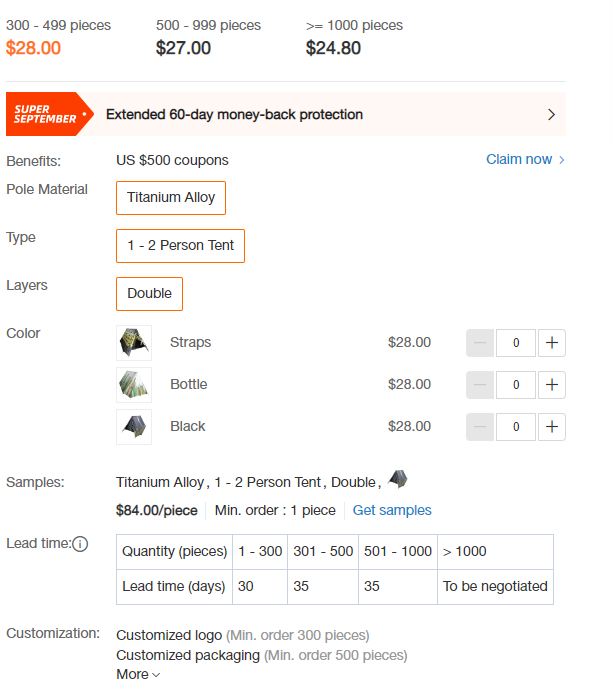Click the Straps quantity input field
This screenshot has height=692, width=612.
pos(516,342)
